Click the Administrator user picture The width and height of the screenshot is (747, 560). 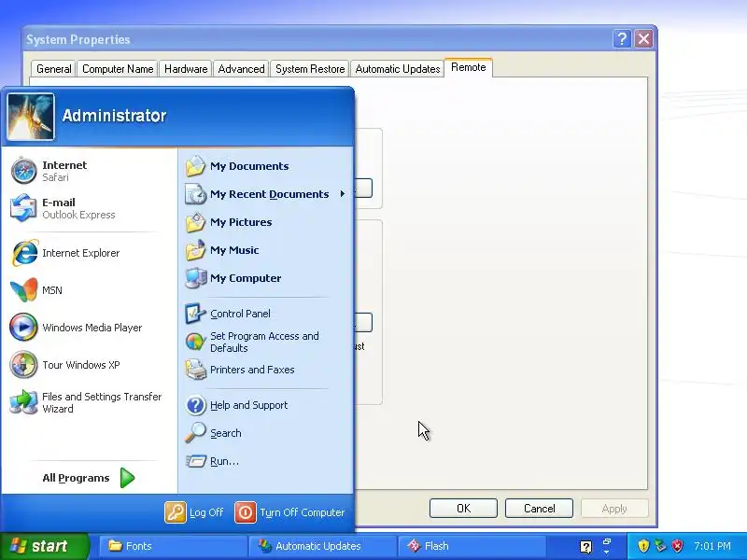[31, 117]
